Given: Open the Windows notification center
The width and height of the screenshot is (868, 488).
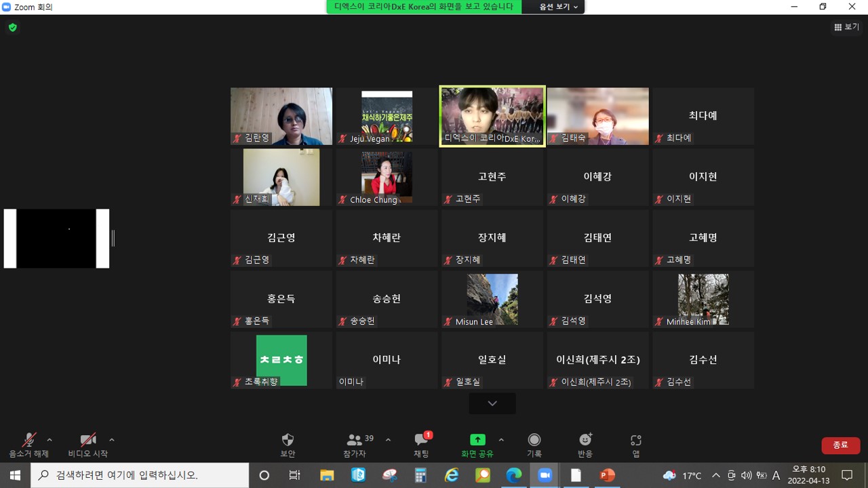Looking at the screenshot, I should tap(847, 475).
